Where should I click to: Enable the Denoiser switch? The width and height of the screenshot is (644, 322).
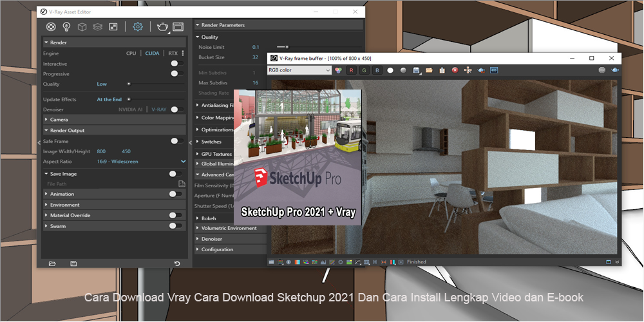[176, 109]
